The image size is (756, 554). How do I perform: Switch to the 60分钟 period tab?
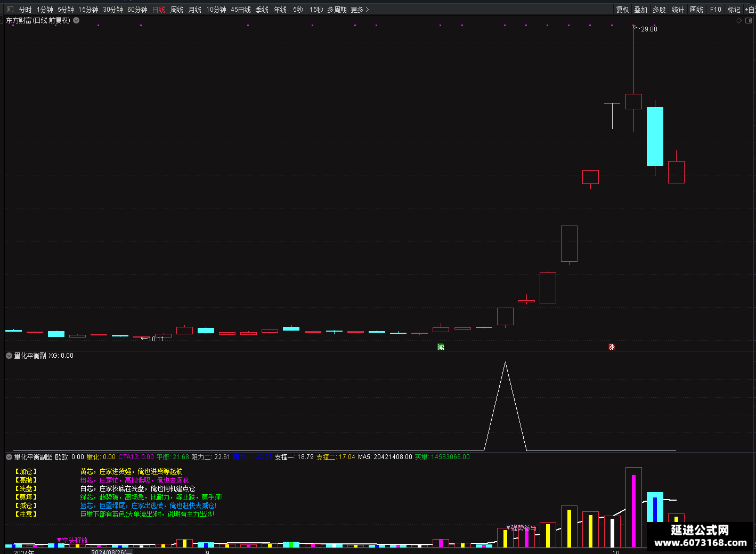tap(137, 10)
